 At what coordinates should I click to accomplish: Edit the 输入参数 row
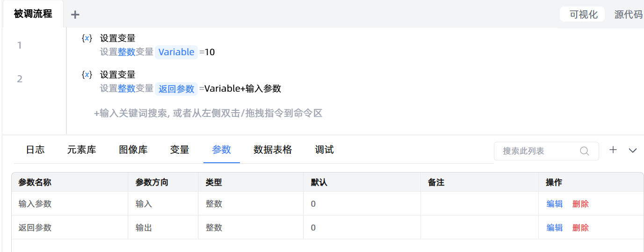(x=555, y=204)
